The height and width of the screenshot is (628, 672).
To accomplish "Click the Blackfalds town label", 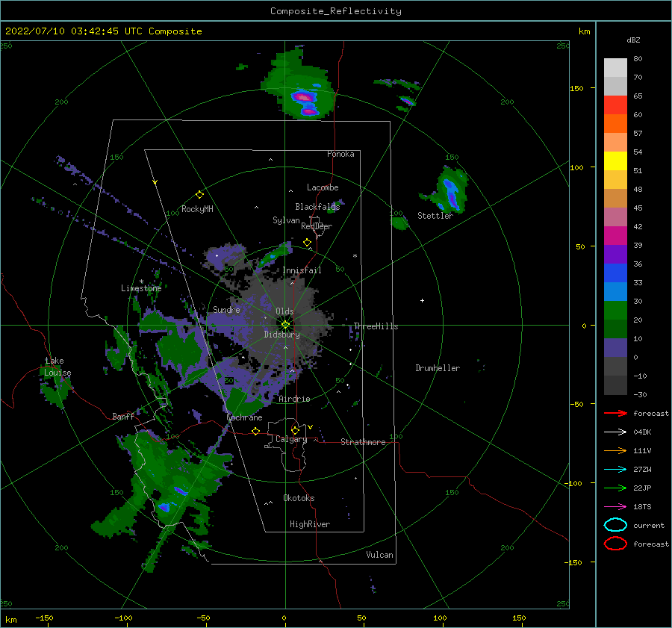I will click(x=317, y=207).
